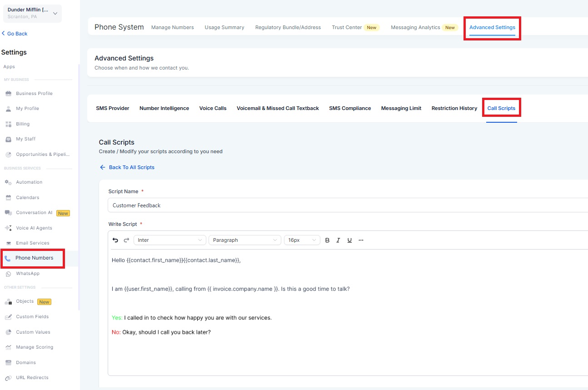Toggle italic formatting in script editor
This screenshot has height=390, width=588.
click(x=338, y=240)
